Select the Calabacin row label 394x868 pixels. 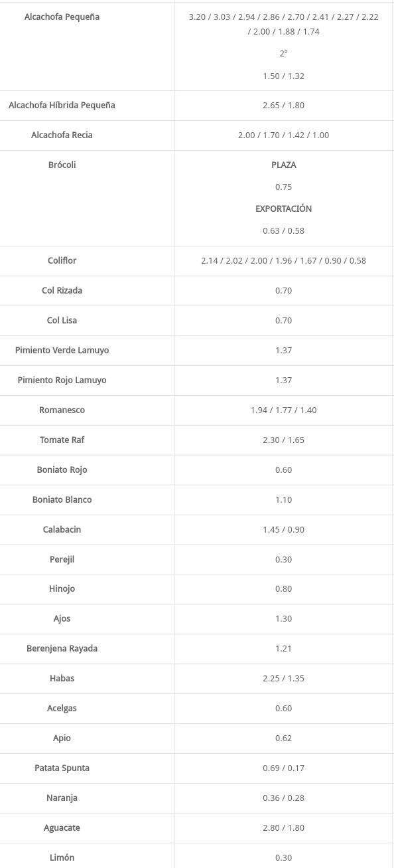(x=62, y=529)
